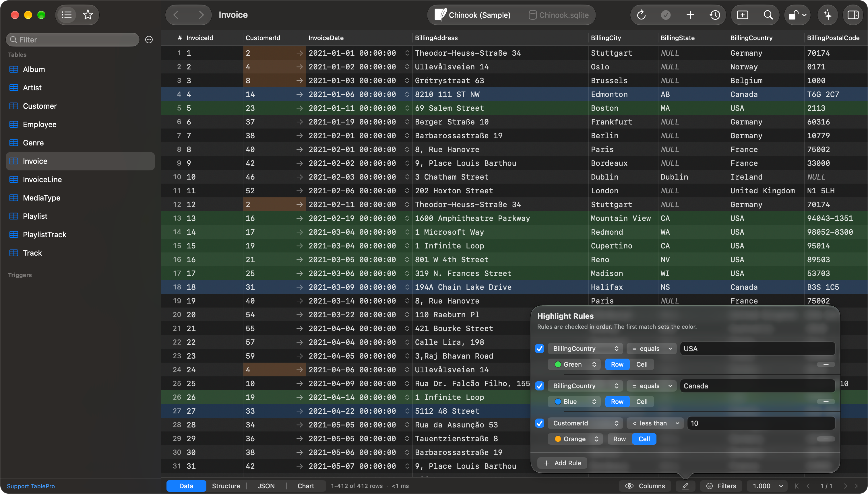This screenshot has width=868, height=494.
Task: Open less than operator dropdown
Action: (655, 423)
